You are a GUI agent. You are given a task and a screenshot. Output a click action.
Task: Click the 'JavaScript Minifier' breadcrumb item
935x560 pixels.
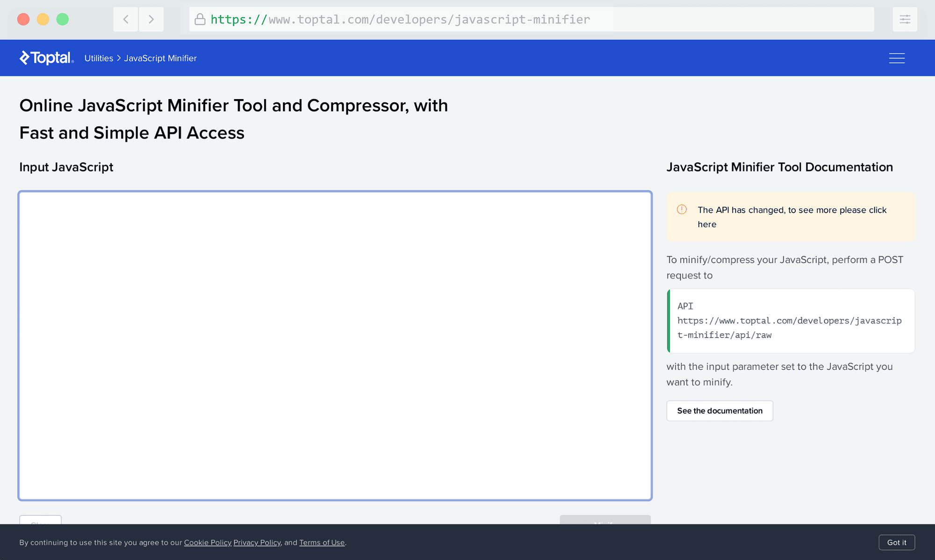[160, 58]
